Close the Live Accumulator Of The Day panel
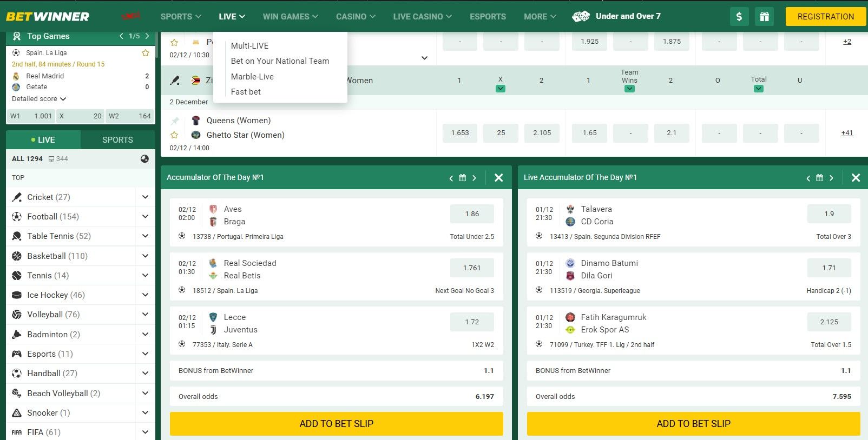The image size is (868, 440). pyautogui.click(x=856, y=178)
